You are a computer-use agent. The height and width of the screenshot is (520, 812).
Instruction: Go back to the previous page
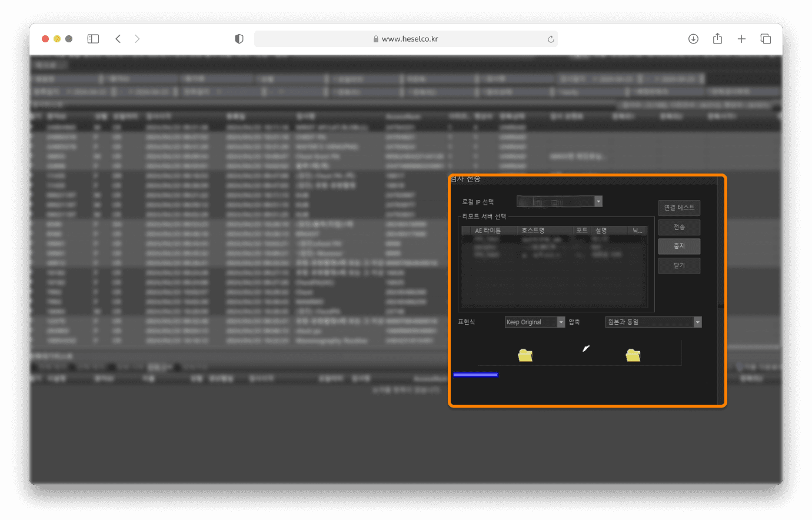tap(118, 39)
